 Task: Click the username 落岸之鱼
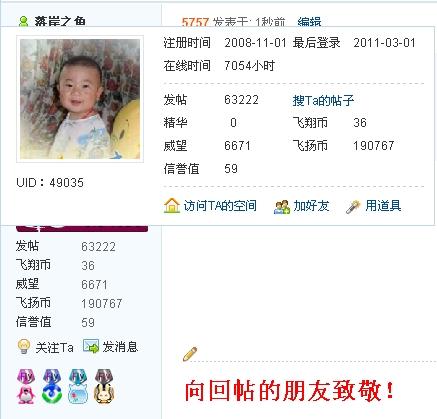point(60,21)
